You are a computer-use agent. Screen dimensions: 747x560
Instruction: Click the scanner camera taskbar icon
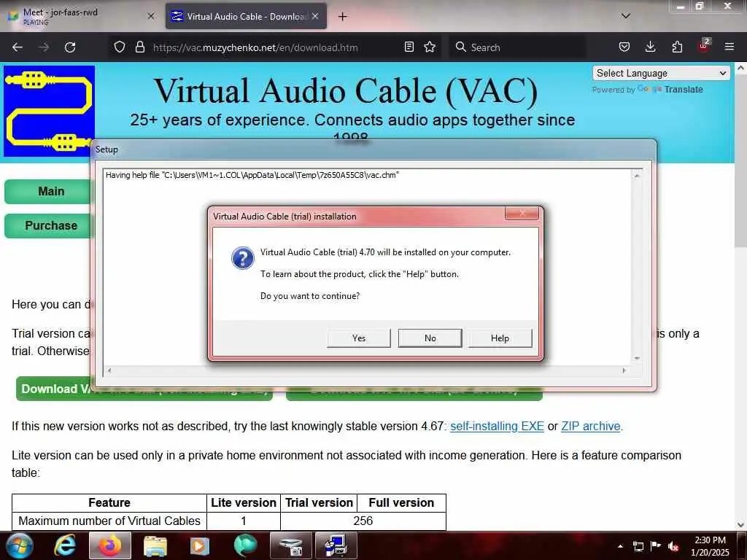290,545
